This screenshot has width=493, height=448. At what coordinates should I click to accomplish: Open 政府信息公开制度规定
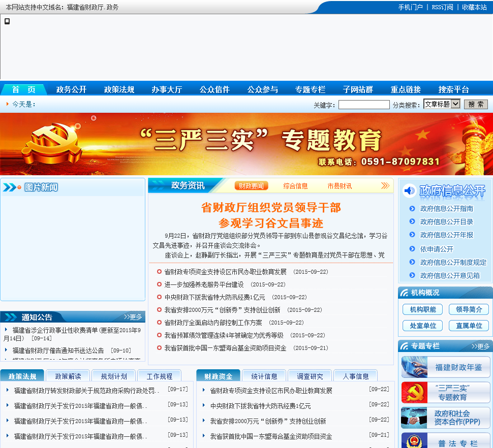(x=453, y=262)
